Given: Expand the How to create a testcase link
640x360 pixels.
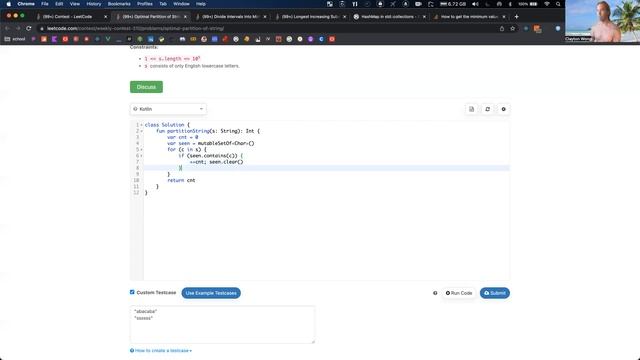Looking at the screenshot, I should tap(161, 351).
